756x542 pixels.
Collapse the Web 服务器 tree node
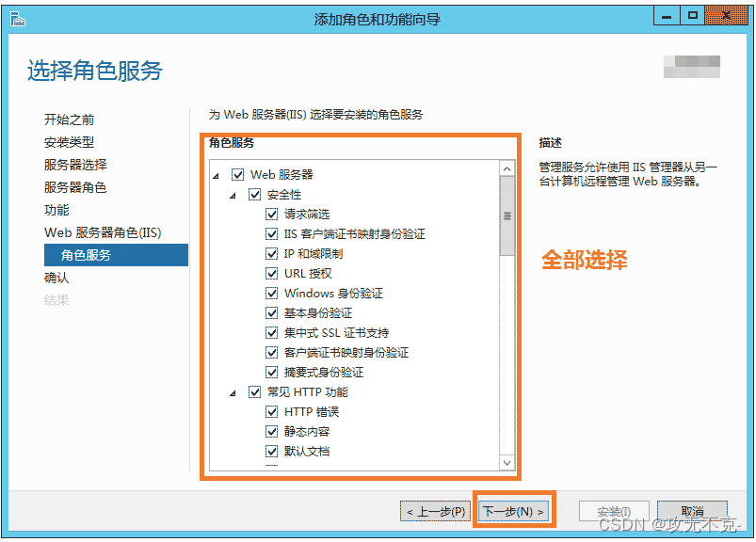(x=216, y=176)
